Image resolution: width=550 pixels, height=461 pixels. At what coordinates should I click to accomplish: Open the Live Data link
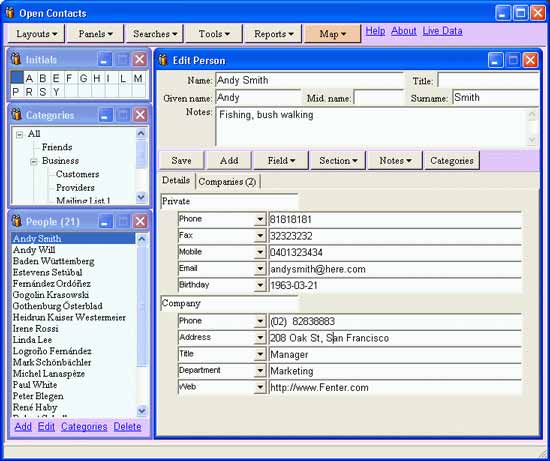coord(442,31)
